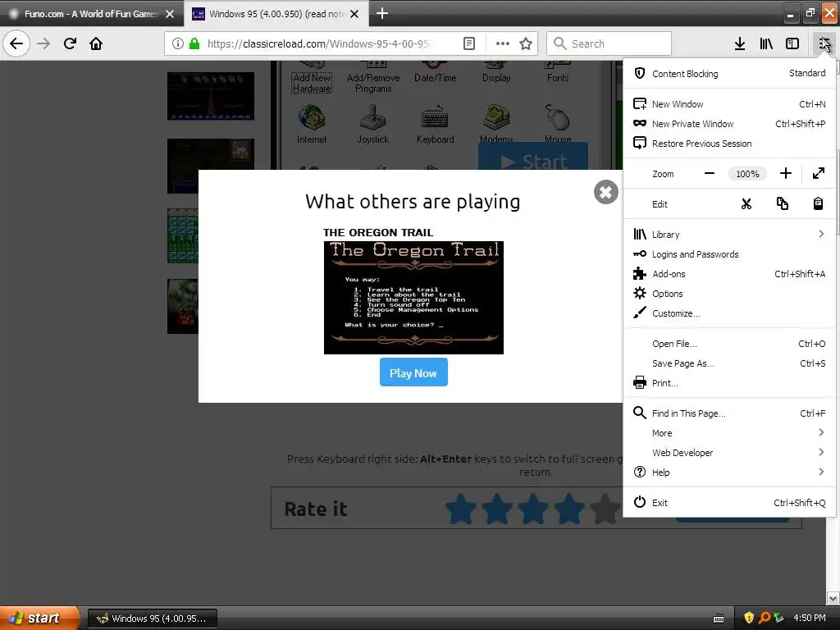Open the Library toolbar icon

tap(766, 43)
